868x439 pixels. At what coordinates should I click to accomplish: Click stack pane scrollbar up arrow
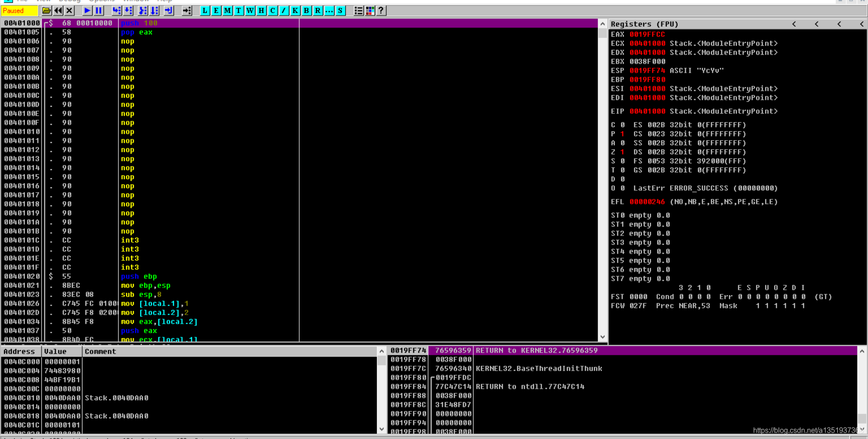tap(862, 351)
